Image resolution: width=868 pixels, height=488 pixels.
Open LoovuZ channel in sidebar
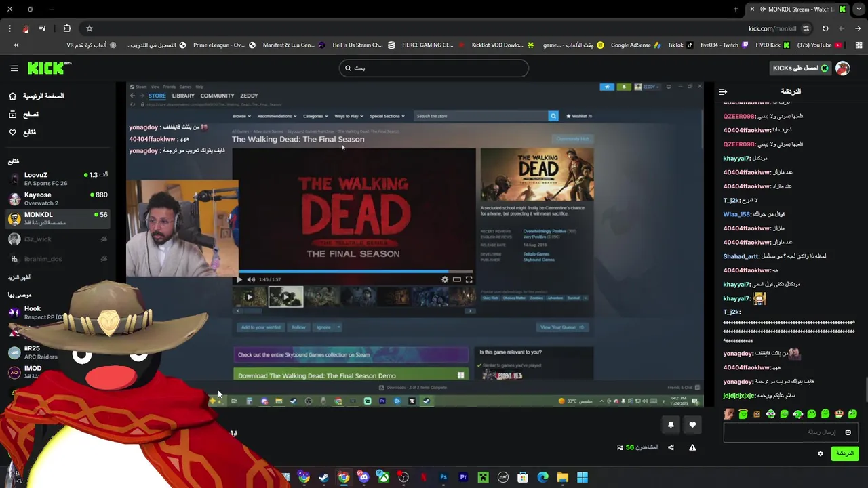coord(58,179)
